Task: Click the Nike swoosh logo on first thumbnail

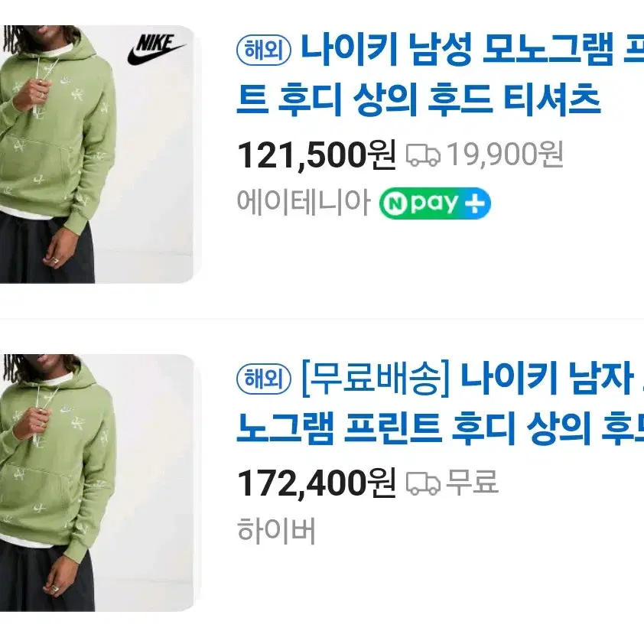Action: coord(157,49)
